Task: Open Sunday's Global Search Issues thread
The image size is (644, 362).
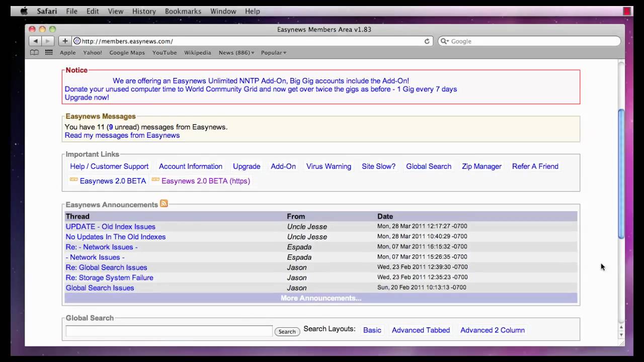Action: (x=100, y=288)
